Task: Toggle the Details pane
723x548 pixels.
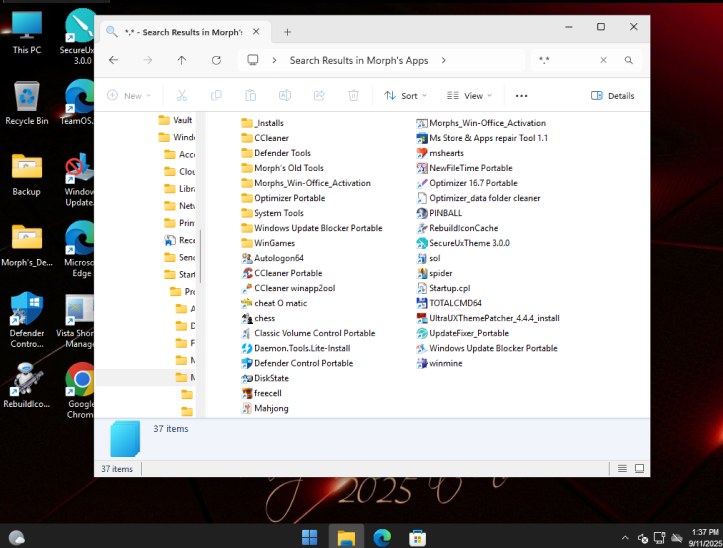Action: click(612, 95)
